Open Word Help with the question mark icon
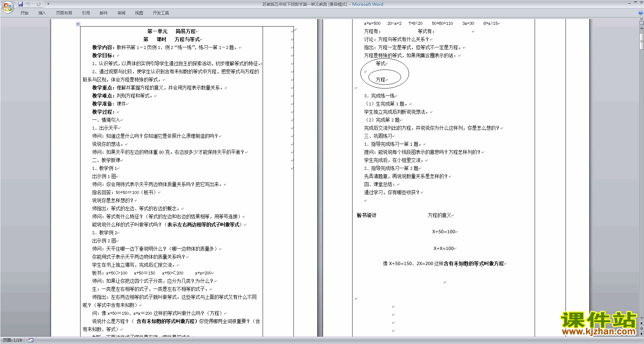644x344 pixels. pos(641,13)
